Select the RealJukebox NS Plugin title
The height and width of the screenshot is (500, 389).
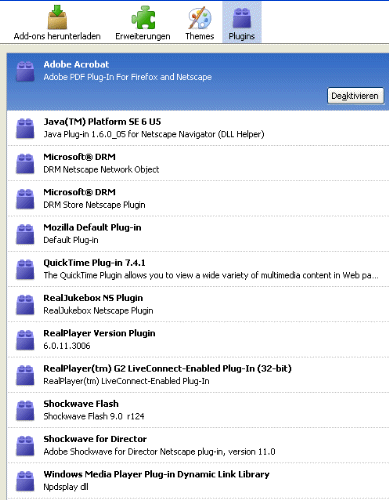tap(93, 298)
